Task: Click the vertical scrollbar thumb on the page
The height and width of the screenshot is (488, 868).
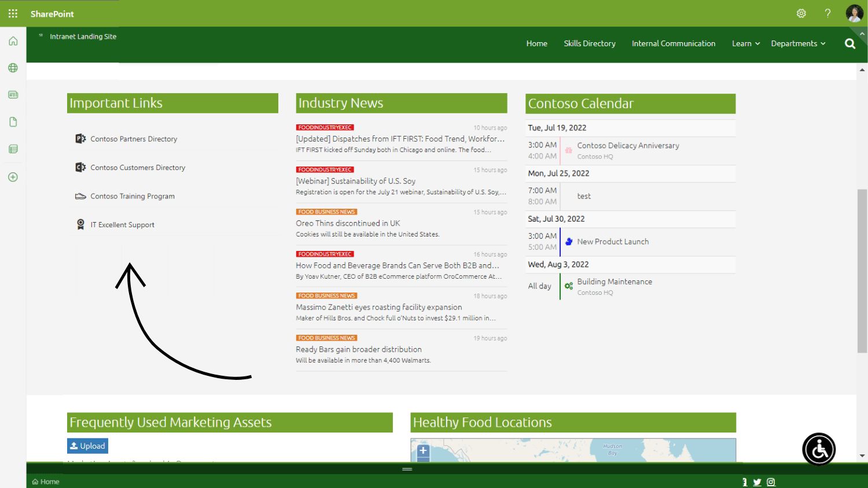Action: [x=862, y=271]
